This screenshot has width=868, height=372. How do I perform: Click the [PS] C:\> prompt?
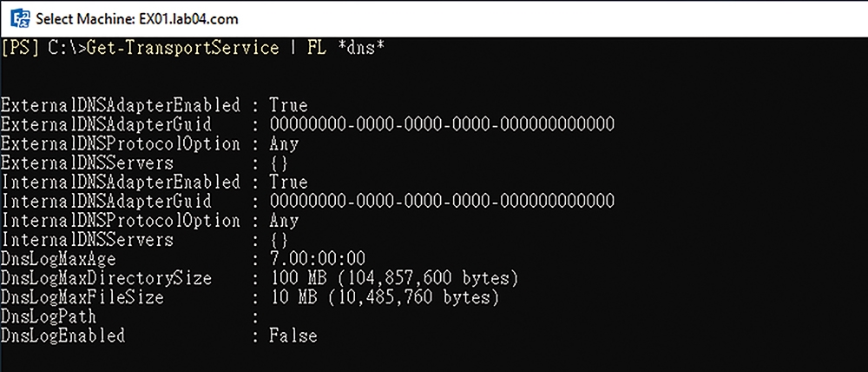tap(44, 48)
